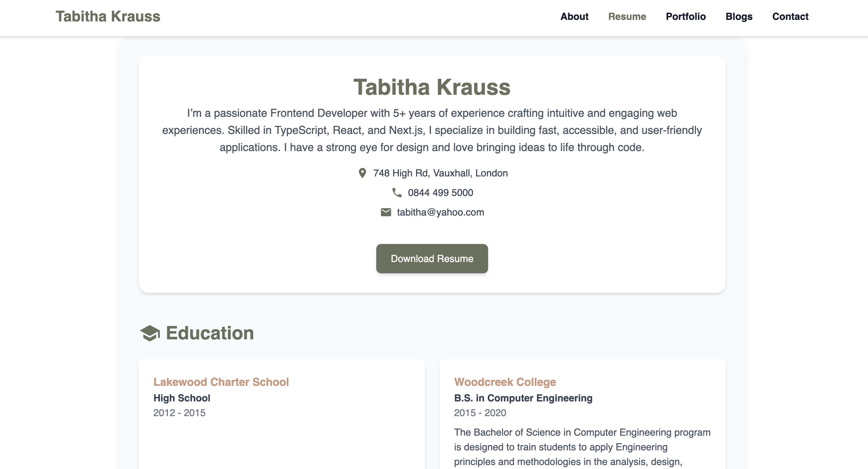This screenshot has height=469, width=868.
Task: Go to the Portfolio section
Action: tap(685, 17)
